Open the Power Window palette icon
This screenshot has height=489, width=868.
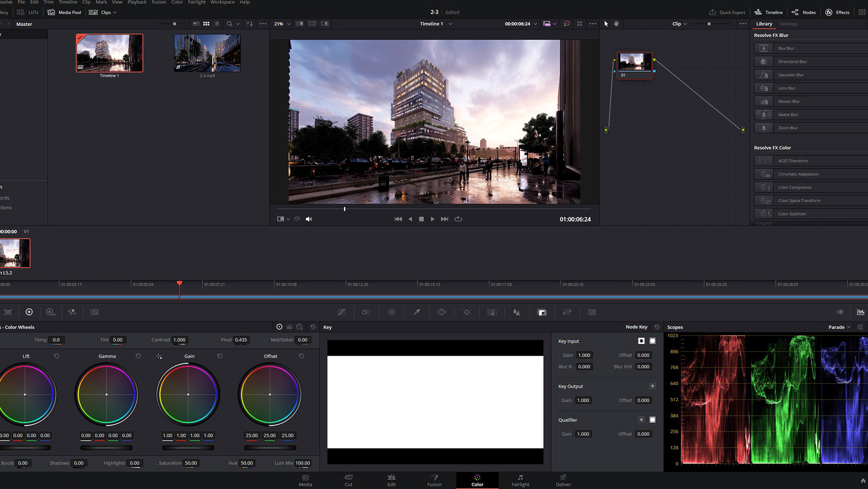coord(442,312)
